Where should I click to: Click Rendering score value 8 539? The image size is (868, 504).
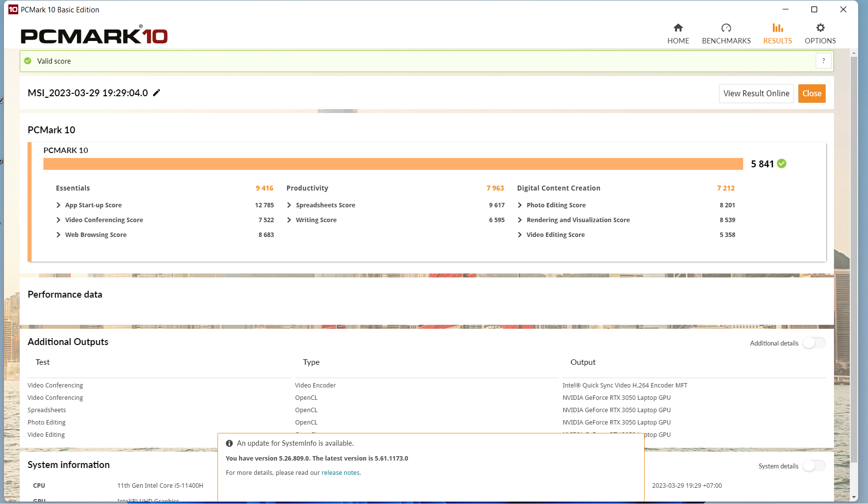tap(727, 220)
